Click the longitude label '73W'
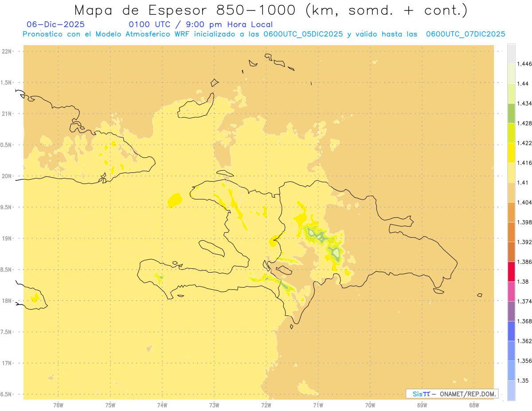This screenshot has height=411, width=532. pyautogui.click(x=214, y=405)
